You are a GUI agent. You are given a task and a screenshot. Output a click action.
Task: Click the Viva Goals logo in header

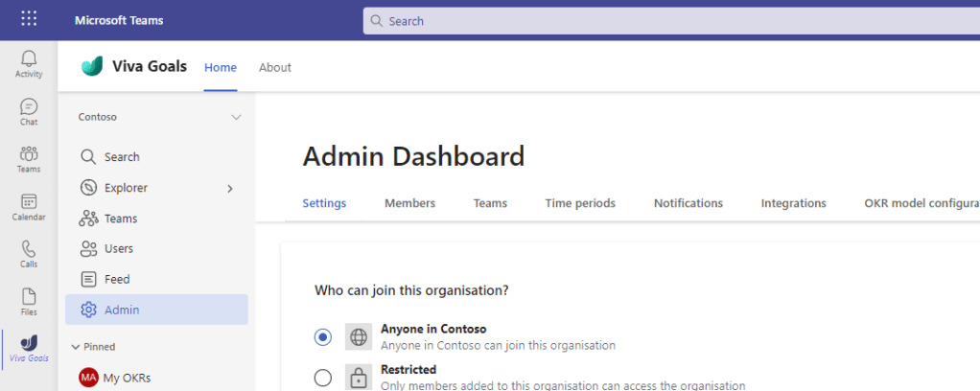click(x=93, y=66)
